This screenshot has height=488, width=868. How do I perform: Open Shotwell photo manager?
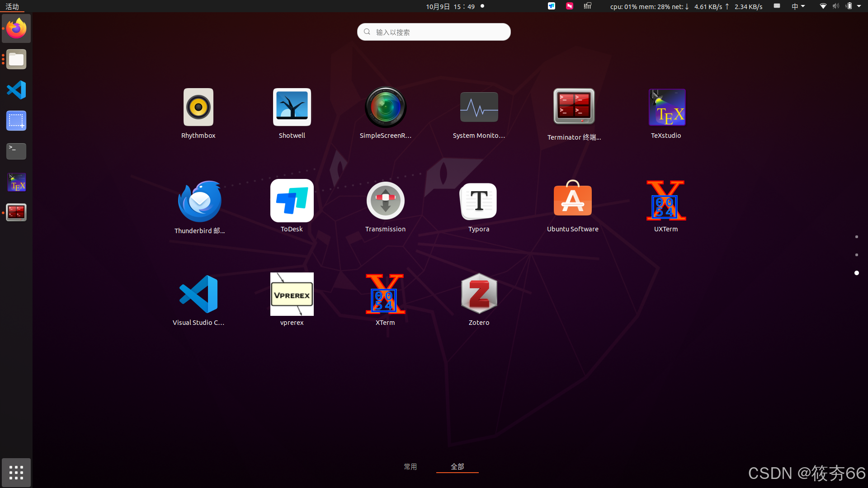(292, 108)
